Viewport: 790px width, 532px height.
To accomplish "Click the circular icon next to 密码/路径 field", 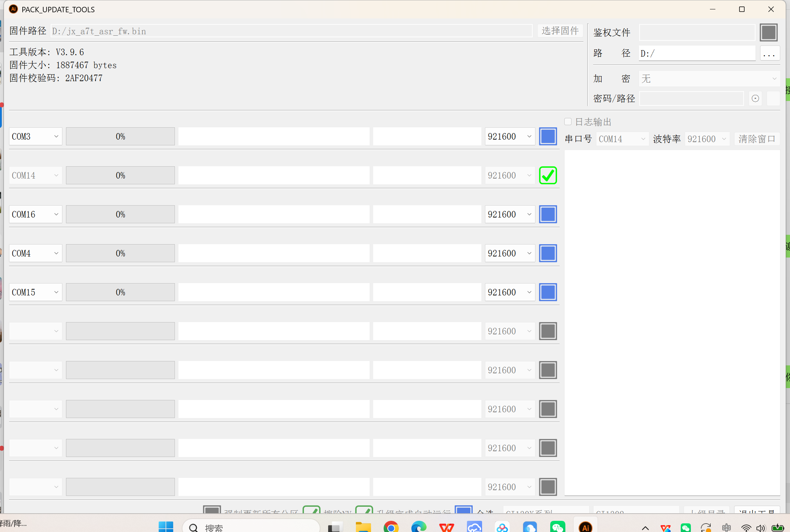I will click(x=755, y=98).
